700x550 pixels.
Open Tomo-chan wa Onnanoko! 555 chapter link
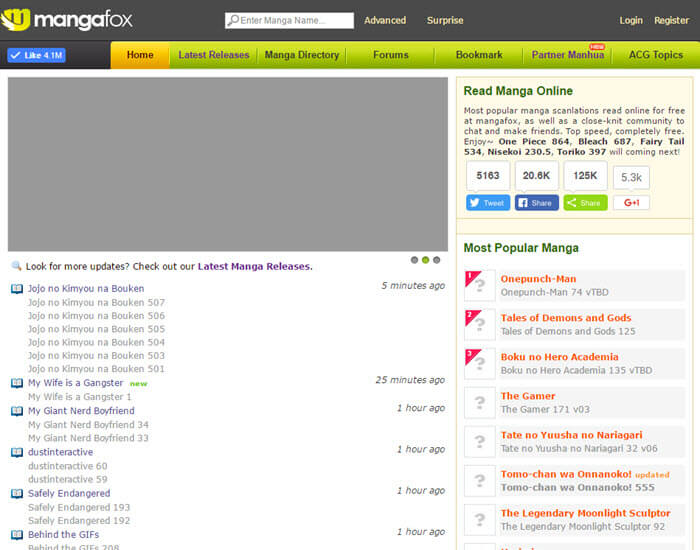pyautogui.click(x=578, y=488)
